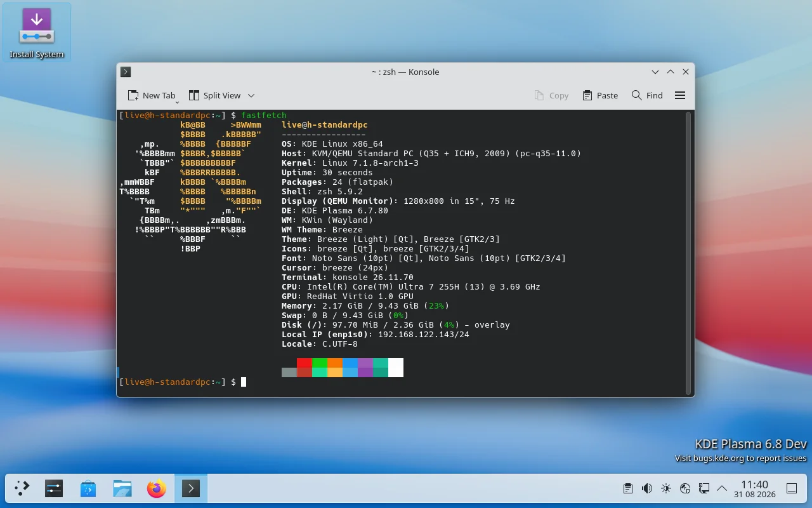
Task: Click the "WM Theme: Breeze" line
Action: (x=322, y=230)
